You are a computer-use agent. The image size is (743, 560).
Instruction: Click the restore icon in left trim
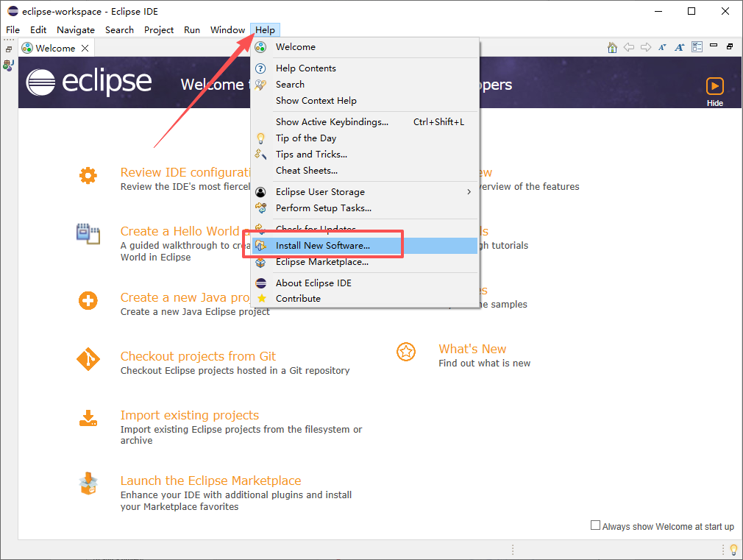(9, 49)
